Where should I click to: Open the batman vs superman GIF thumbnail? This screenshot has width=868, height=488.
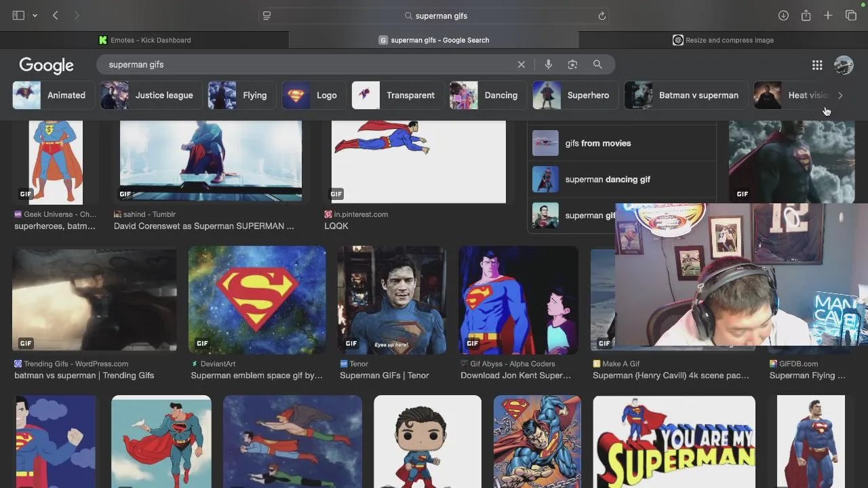point(94,300)
